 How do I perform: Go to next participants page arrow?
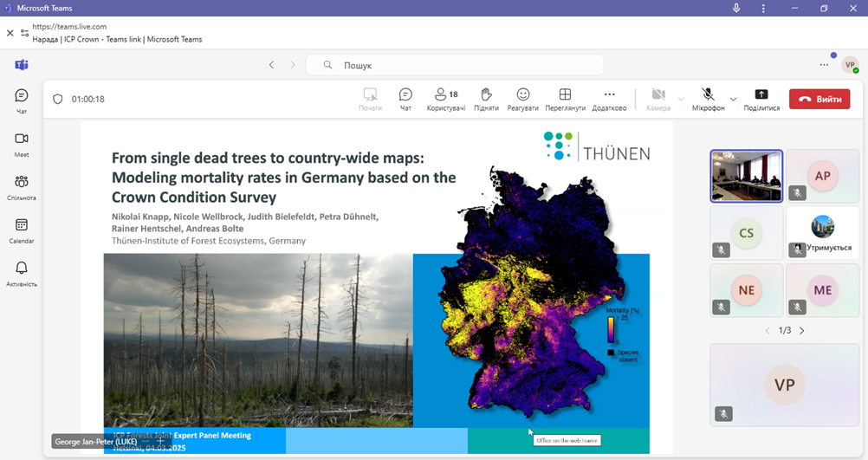pos(801,330)
